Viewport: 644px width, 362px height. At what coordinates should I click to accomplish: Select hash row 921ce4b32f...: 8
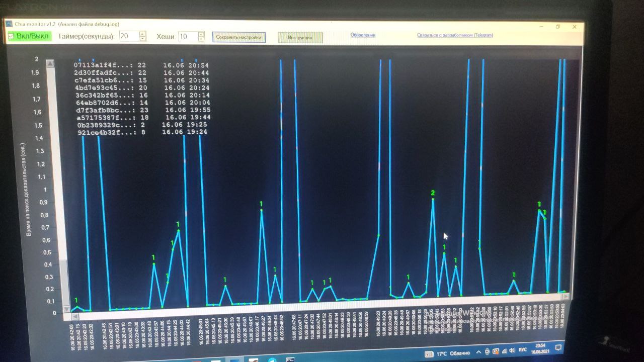coord(142,132)
